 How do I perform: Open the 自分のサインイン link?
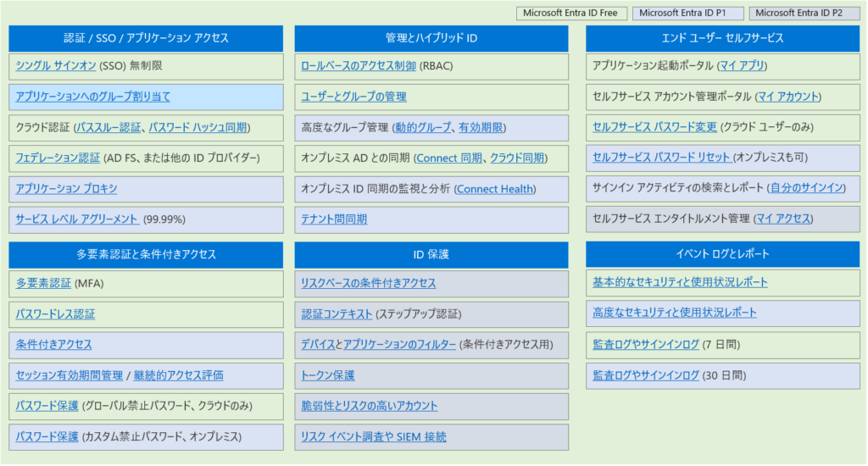click(807, 187)
